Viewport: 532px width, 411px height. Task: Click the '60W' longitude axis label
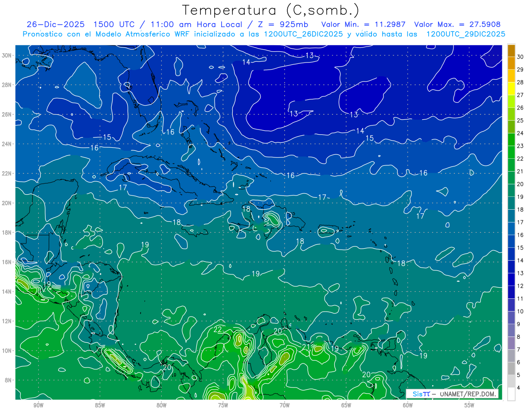[408, 405]
